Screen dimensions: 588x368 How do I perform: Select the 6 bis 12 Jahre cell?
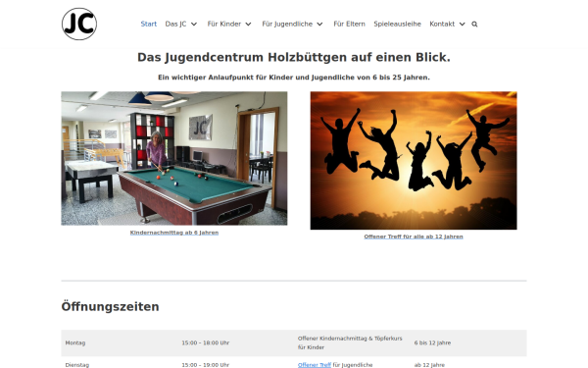point(468,342)
